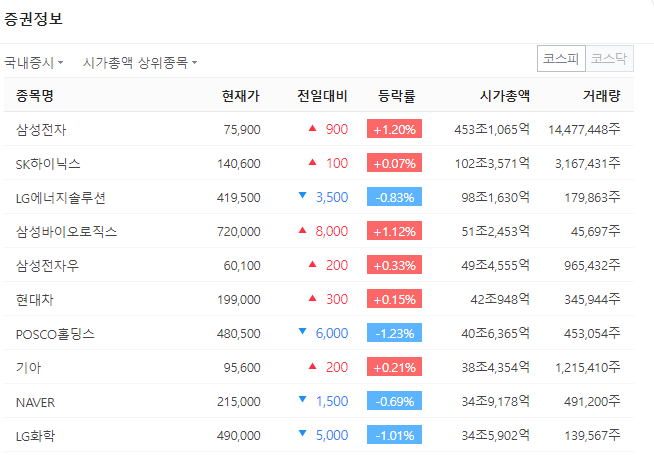Click the 51조2,453억 market cap value
Image resolution: width=654 pixels, height=455 pixels.
(496, 232)
